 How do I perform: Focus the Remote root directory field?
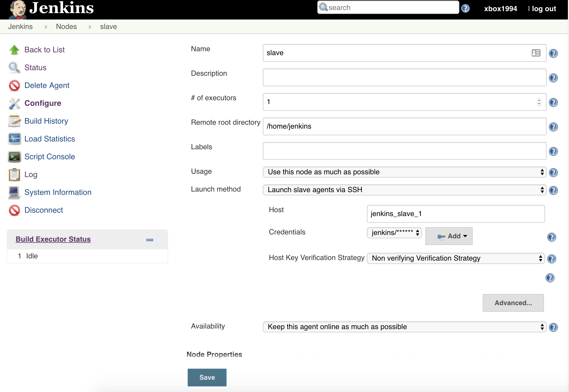(x=404, y=126)
